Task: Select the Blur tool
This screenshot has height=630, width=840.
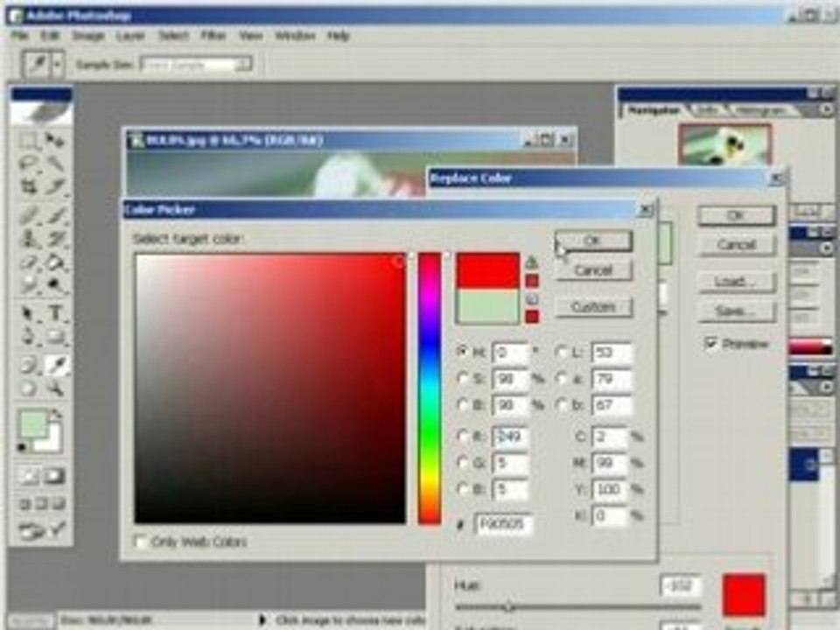Action: click(x=28, y=285)
